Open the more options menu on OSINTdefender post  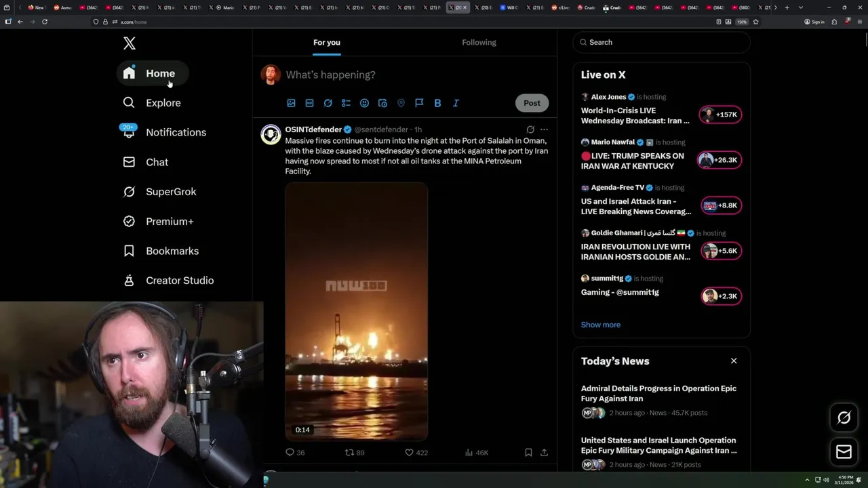544,129
